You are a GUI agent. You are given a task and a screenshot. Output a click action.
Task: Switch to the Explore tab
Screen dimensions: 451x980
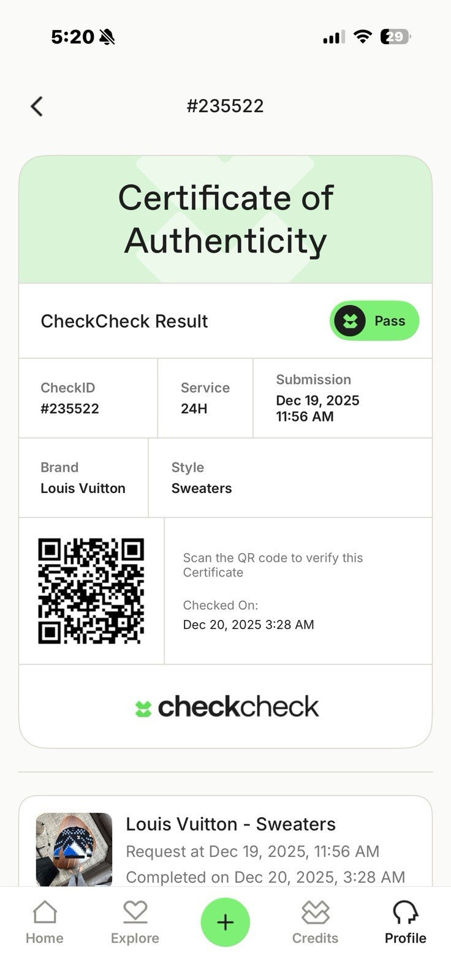click(x=135, y=922)
